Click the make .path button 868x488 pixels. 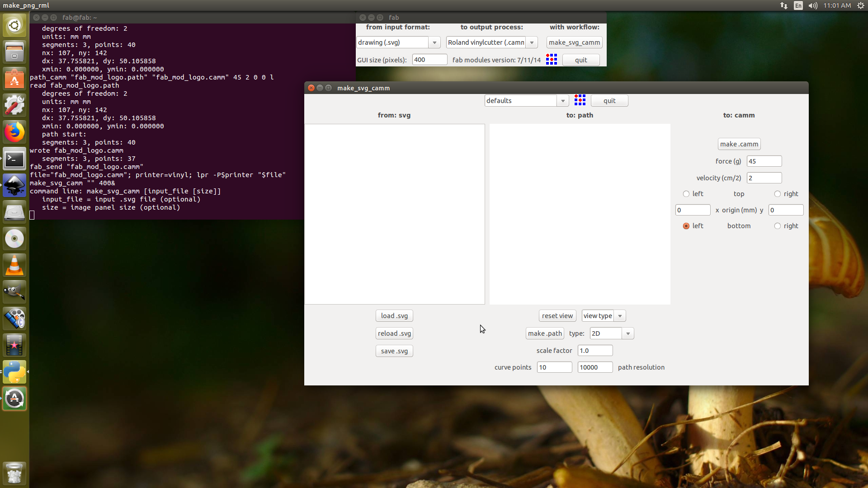(x=545, y=333)
